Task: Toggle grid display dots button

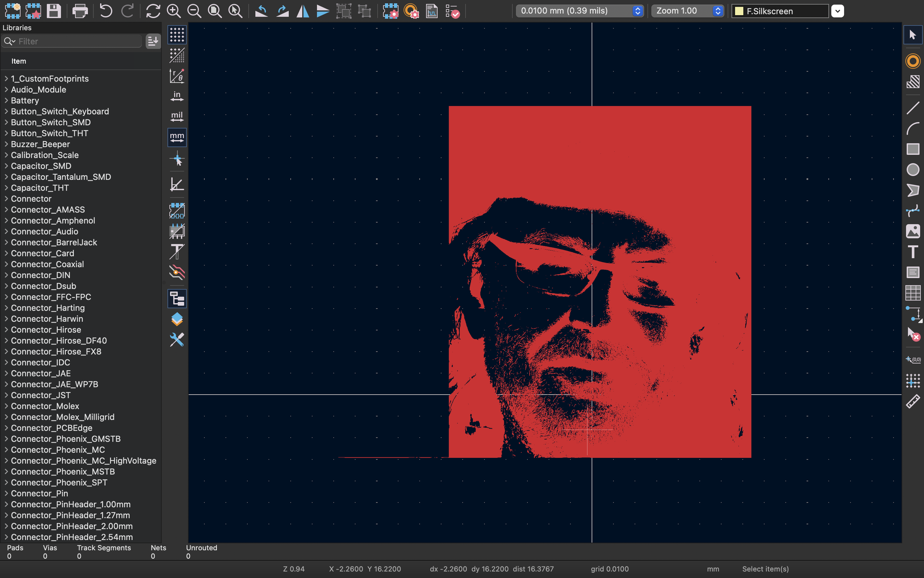Action: point(177,35)
